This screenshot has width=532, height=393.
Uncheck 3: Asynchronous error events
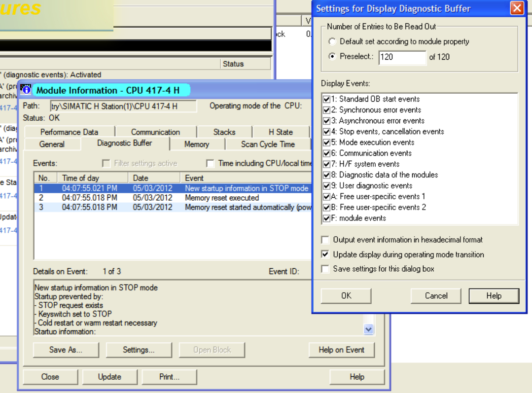[326, 121]
